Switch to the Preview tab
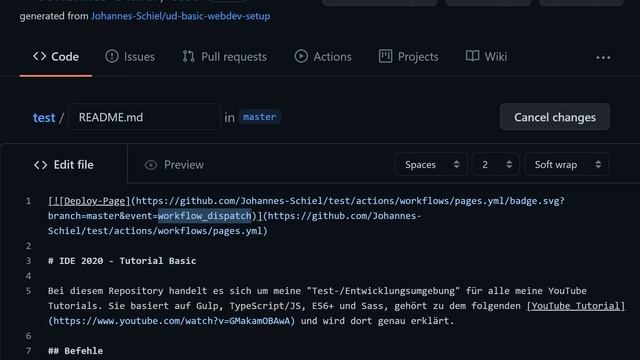 point(174,165)
